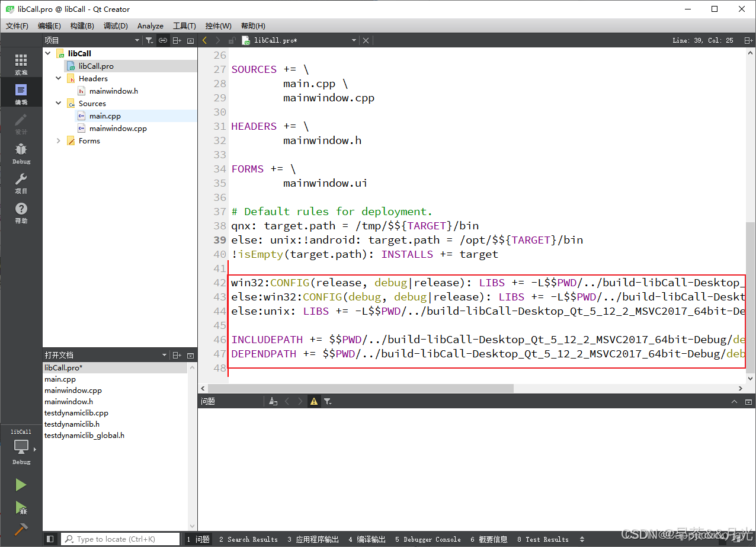Open the 编辑(E) menu
Viewport: 756px width, 547px height.
[49, 25]
